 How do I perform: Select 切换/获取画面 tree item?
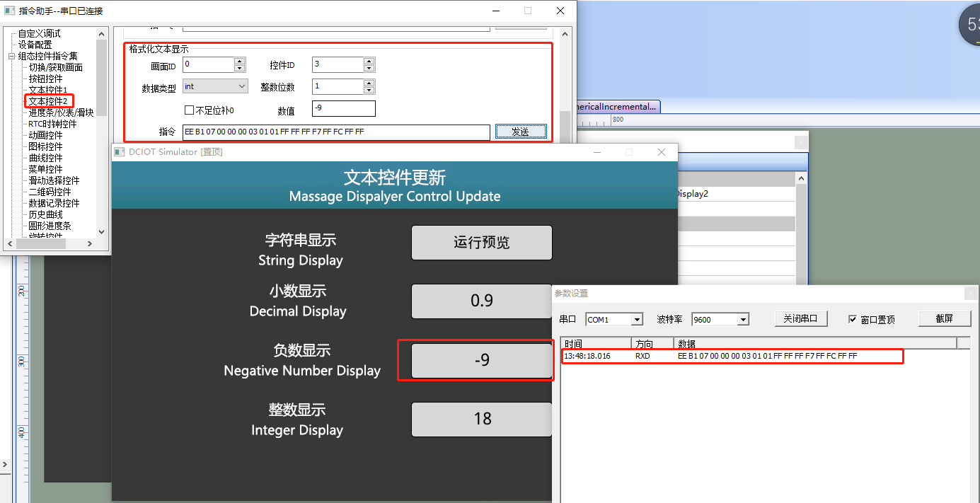pos(55,67)
